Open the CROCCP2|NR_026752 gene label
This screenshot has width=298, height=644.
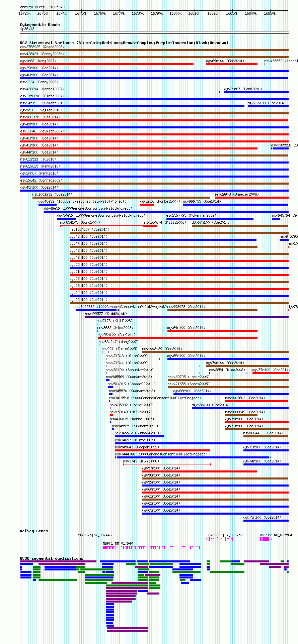[225, 535]
